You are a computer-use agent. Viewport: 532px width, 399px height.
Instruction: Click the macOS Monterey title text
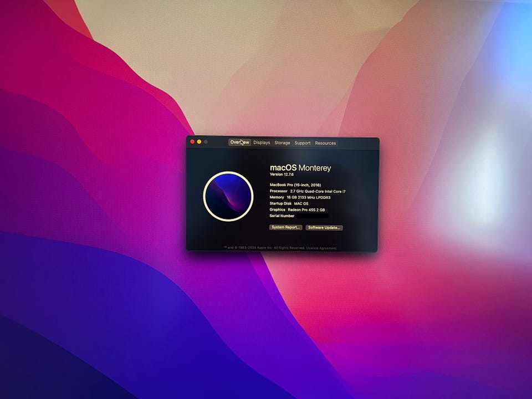click(x=300, y=167)
